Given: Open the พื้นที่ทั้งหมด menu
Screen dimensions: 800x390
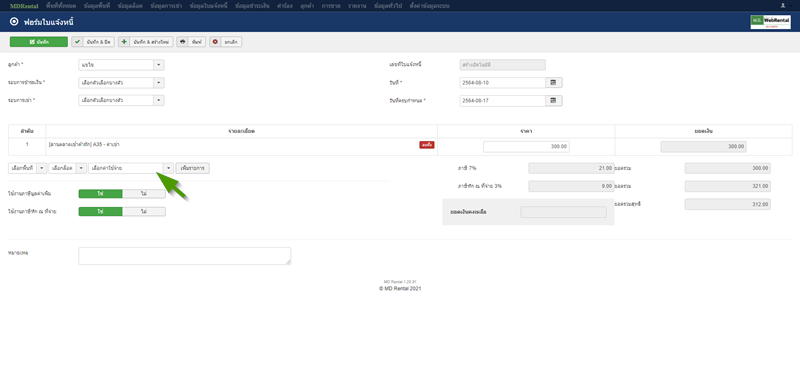Looking at the screenshot, I should click(x=61, y=6).
